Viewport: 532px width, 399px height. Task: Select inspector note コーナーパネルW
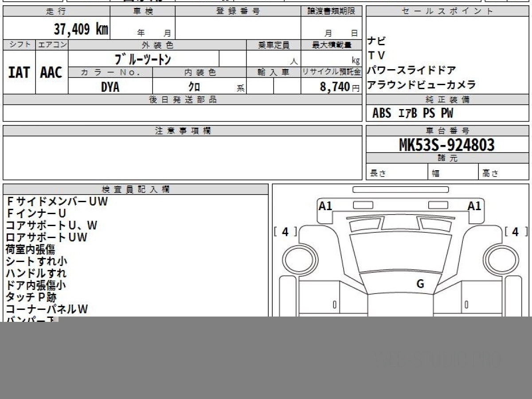47,309
